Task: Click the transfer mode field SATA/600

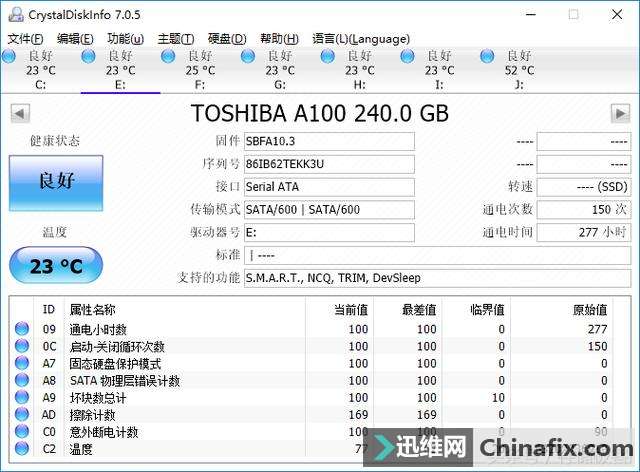Action: 329,210
